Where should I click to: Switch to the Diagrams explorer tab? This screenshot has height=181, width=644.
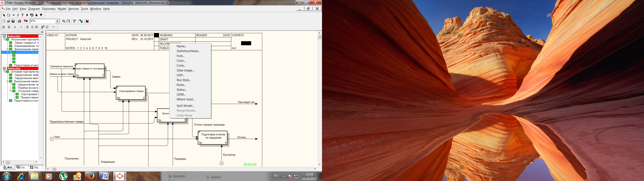(22, 168)
